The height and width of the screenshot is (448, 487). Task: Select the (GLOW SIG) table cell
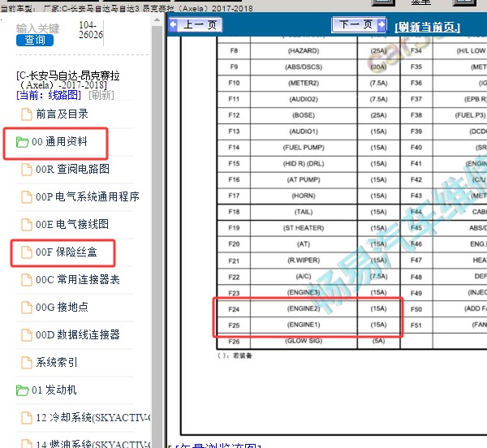click(304, 341)
